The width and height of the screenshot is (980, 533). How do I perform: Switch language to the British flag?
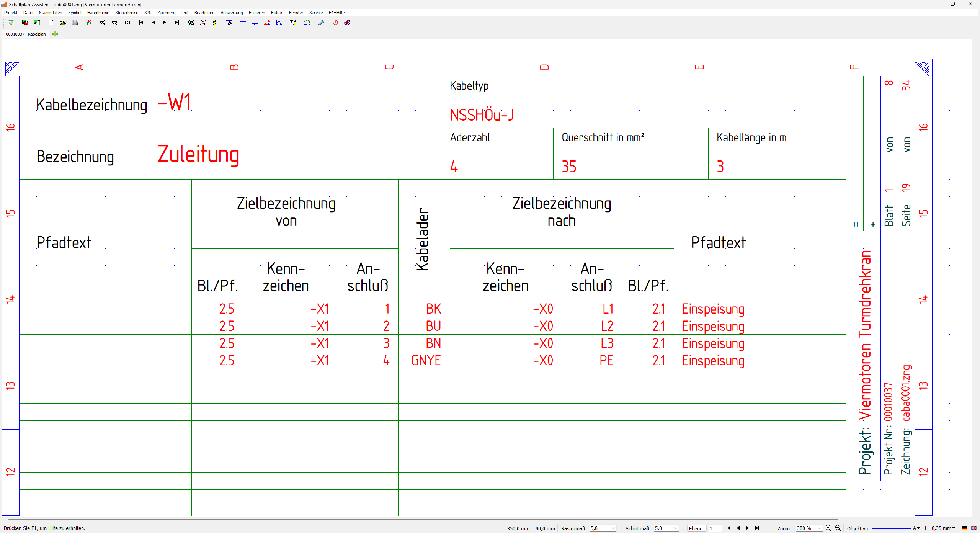974,528
